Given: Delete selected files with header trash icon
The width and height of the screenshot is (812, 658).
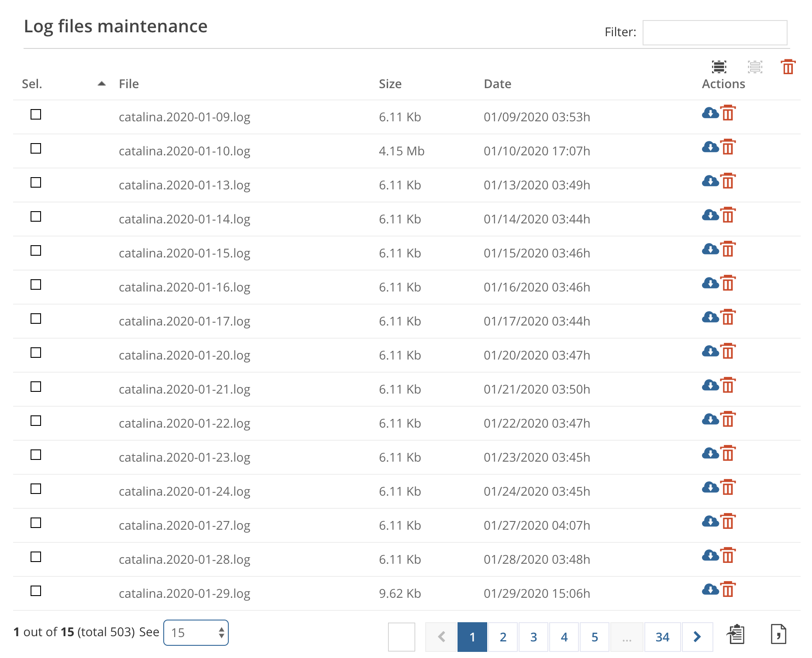Looking at the screenshot, I should [x=788, y=67].
